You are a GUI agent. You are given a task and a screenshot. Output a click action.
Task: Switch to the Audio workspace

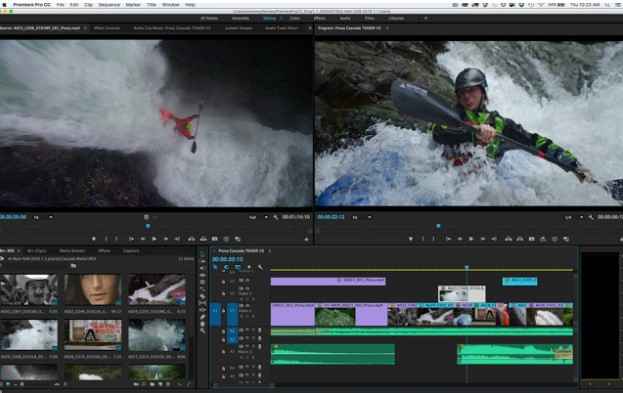click(345, 18)
